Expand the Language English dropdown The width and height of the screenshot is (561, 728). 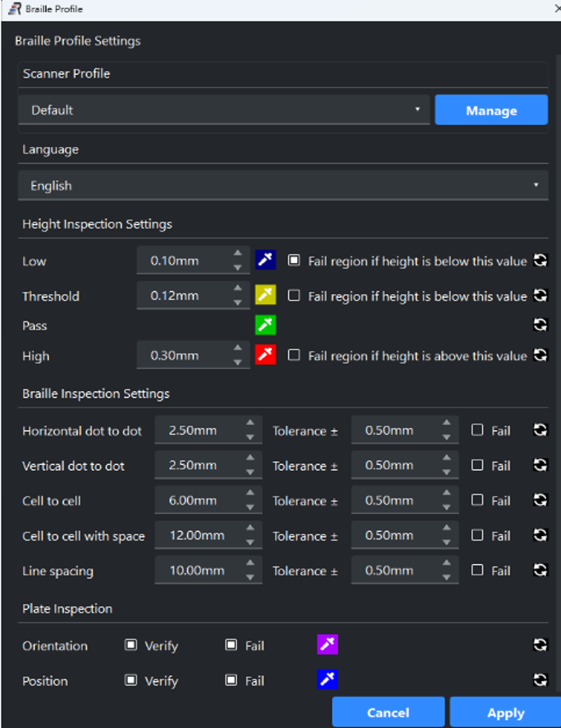point(283,186)
